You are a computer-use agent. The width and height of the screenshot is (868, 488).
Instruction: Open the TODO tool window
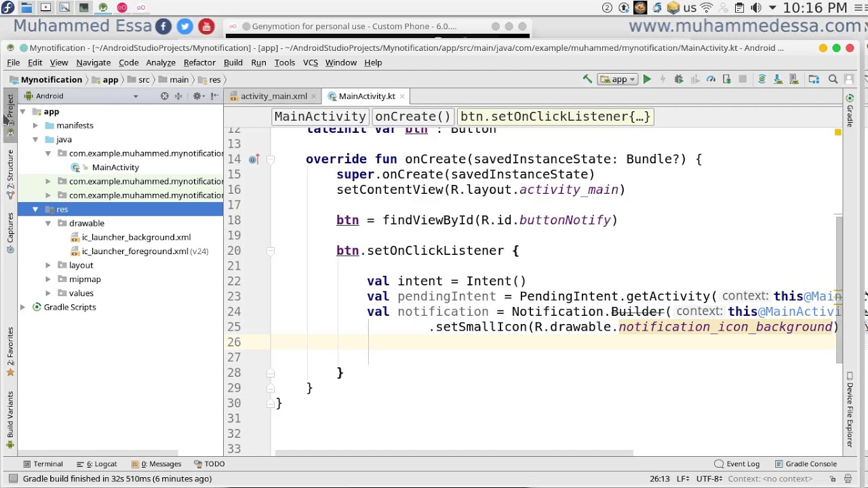tap(209, 464)
